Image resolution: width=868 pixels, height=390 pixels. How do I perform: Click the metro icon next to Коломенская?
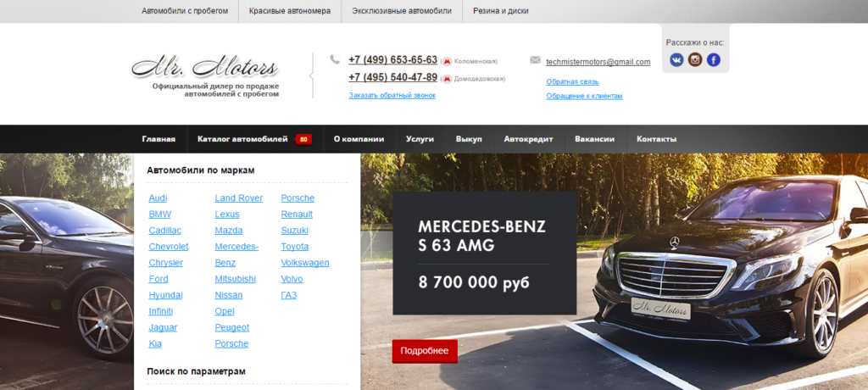pyautogui.click(x=447, y=62)
